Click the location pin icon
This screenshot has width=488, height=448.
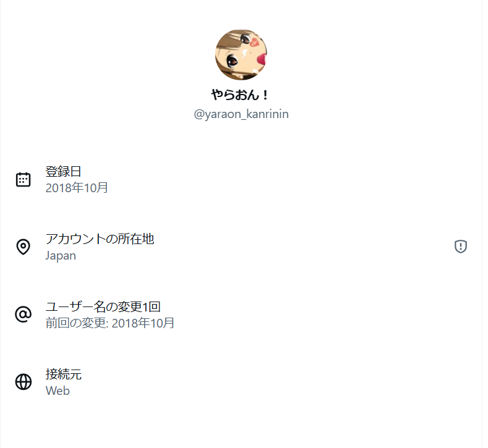click(x=23, y=247)
